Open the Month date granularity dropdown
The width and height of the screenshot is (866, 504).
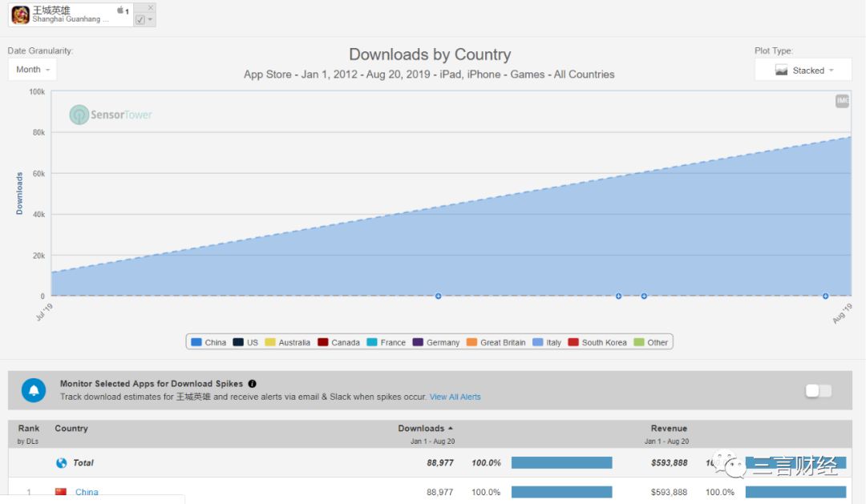33,70
